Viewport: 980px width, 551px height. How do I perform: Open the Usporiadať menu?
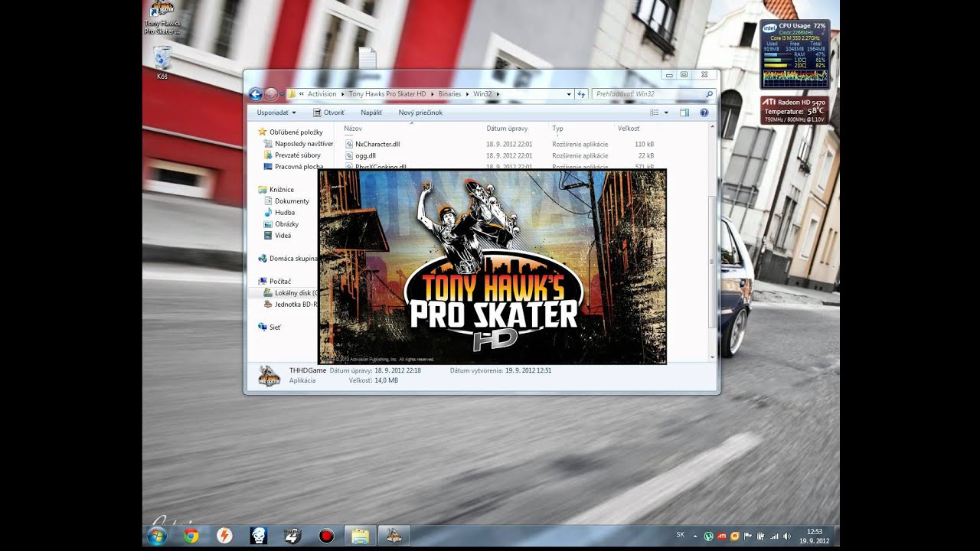(x=276, y=112)
